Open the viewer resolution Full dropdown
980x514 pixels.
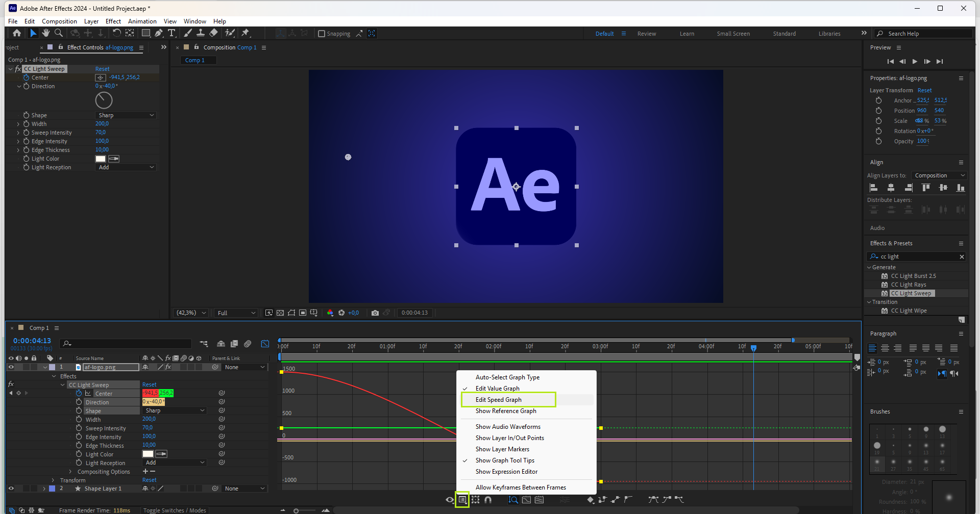(x=236, y=313)
